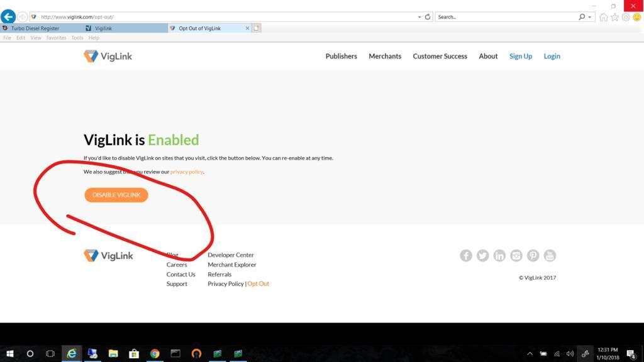The height and width of the screenshot is (362, 644).
Task: Open the View menu
Action: pyautogui.click(x=36, y=38)
